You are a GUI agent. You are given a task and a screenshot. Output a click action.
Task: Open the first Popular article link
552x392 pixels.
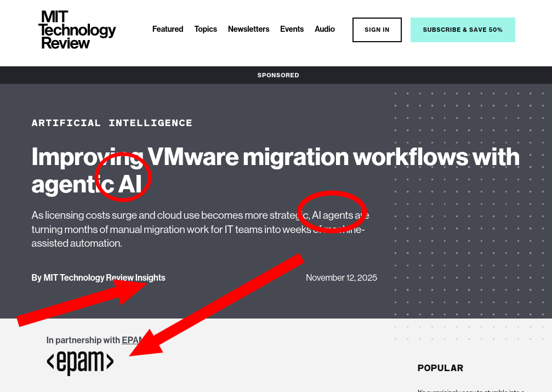pos(470,389)
